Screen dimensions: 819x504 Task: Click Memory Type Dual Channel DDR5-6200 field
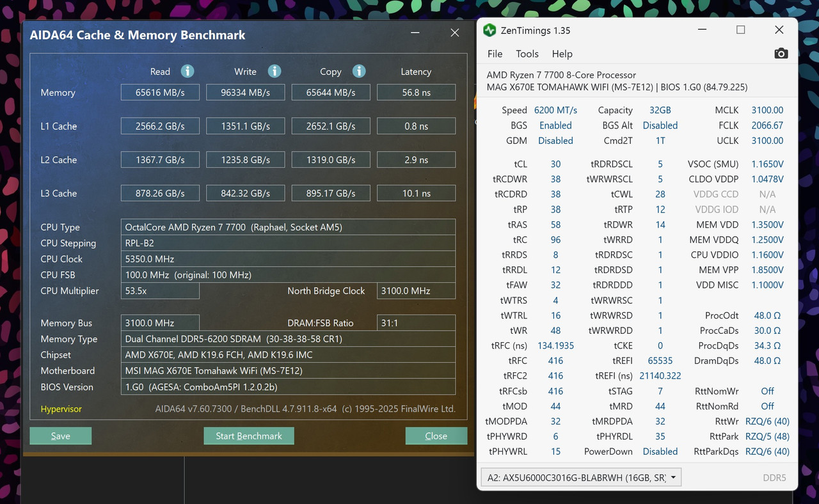click(288, 339)
